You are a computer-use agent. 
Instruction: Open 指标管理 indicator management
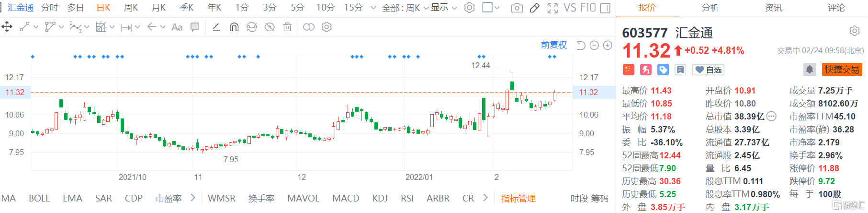518,198
